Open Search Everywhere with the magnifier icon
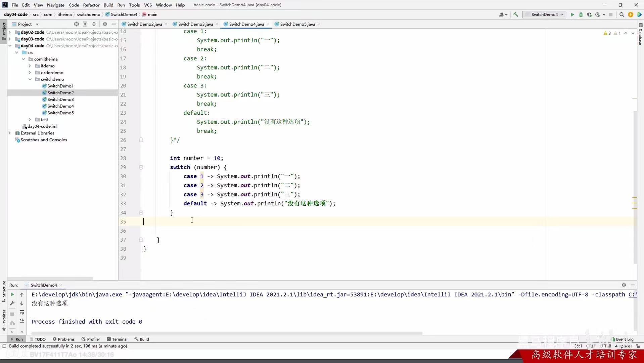 coord(622,14)
